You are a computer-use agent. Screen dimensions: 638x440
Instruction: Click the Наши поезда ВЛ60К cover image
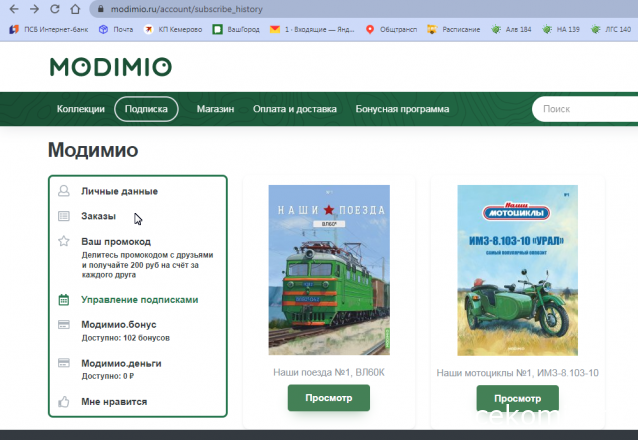pyautogui.click(x=329, y=270)
